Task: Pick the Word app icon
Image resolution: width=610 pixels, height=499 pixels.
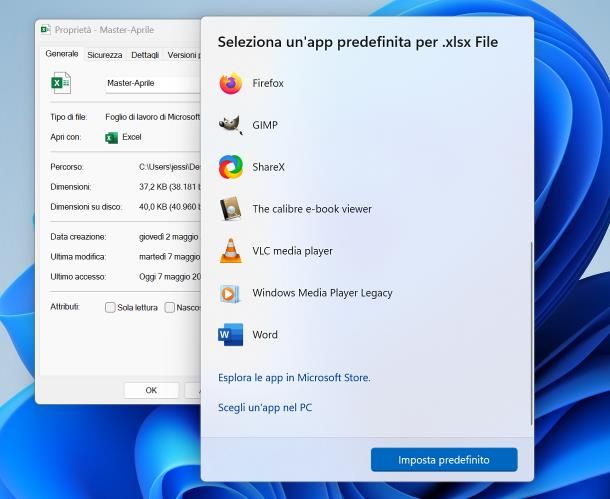Action: tap(231, 334)
